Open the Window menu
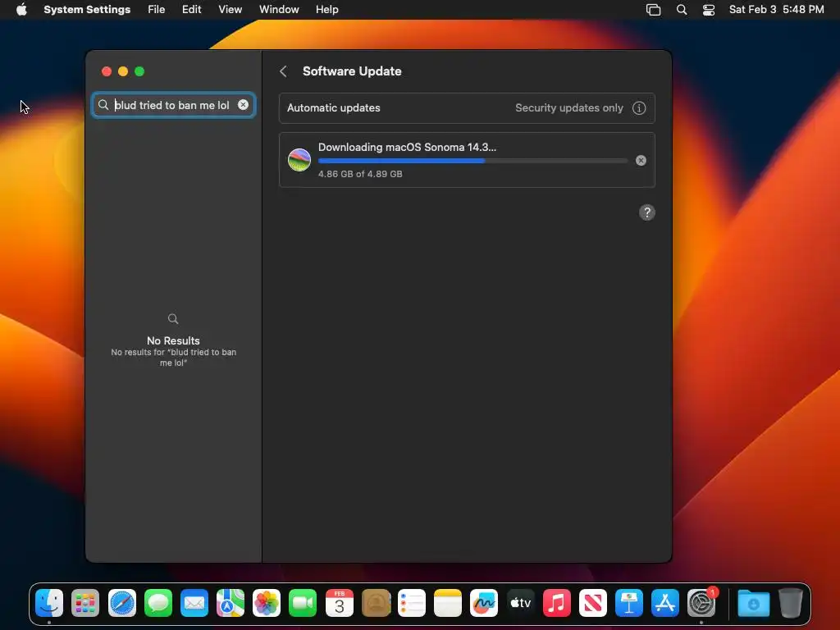 279,10
